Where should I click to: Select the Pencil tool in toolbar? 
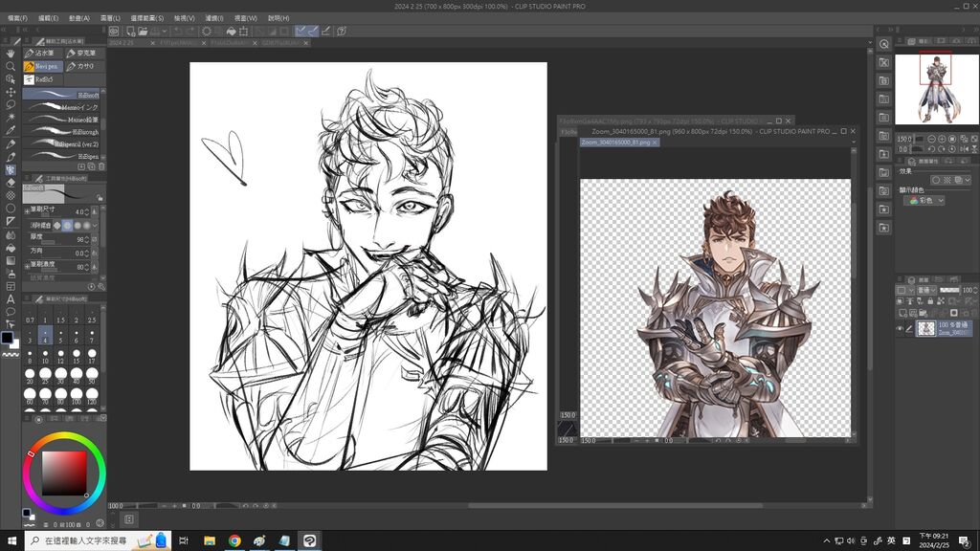click(x=11, y=156)
